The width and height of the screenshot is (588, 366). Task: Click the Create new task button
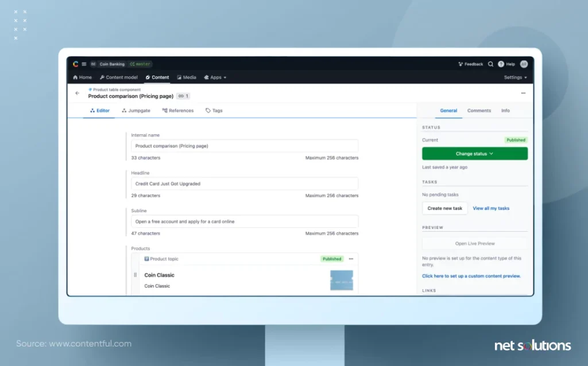(445, 208)
